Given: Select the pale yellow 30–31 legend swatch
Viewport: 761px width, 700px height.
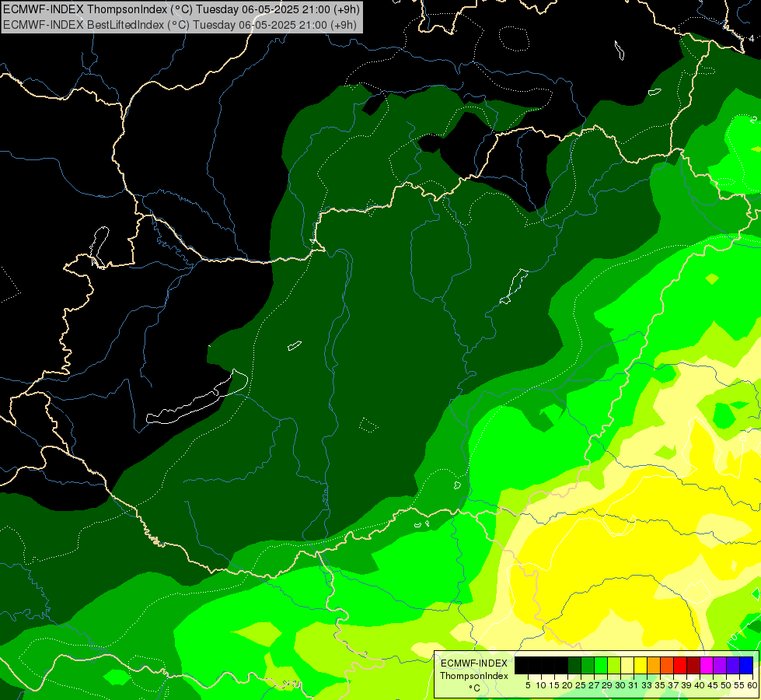Looking at the screenshot, I should click(x=627, y=666).
